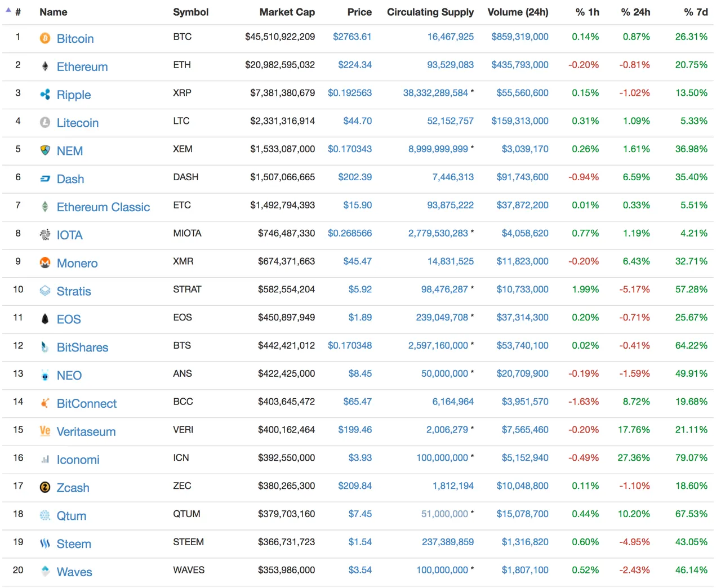Select Bitcoin market cap $45,510,922,209

[280, 37]
